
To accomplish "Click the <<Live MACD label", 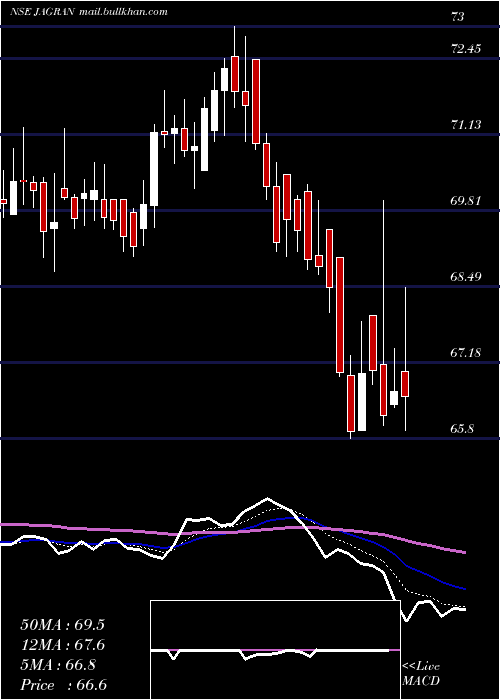I will coord(421,673).
